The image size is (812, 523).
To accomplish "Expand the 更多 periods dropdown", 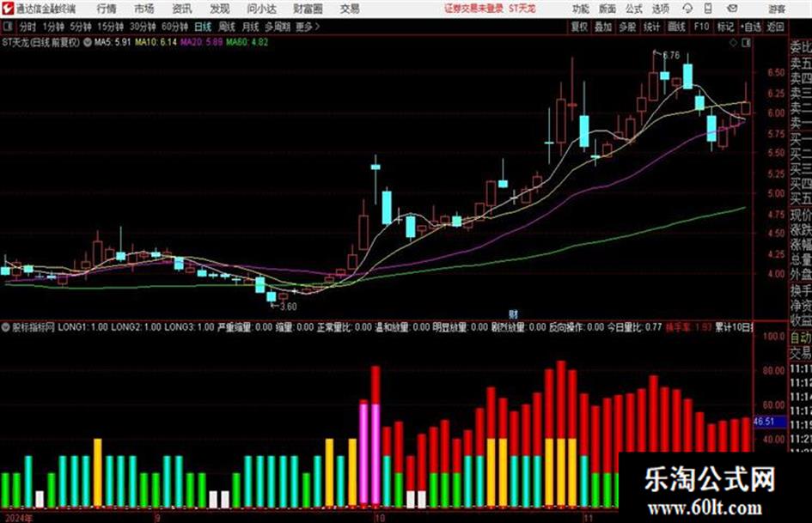I will (308, 27).
